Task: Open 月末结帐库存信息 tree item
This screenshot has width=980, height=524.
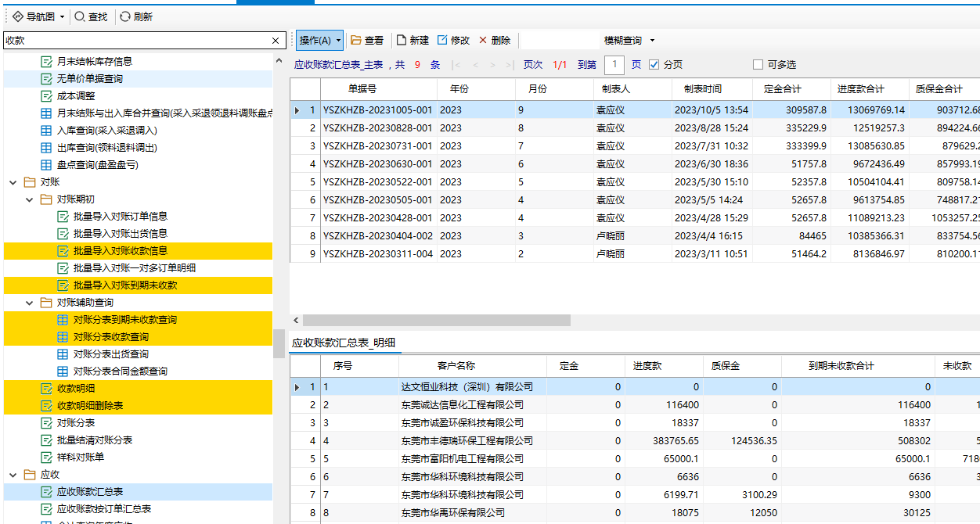Action: pos(94,62)
